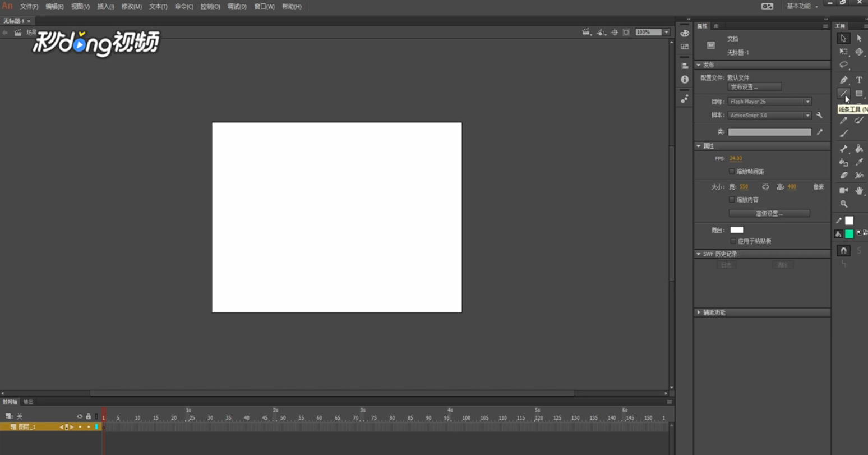The height and width of the screenshot is (455, 868).
Task: Toggle lock all layers padlock icon
Action: coord(88,416)
